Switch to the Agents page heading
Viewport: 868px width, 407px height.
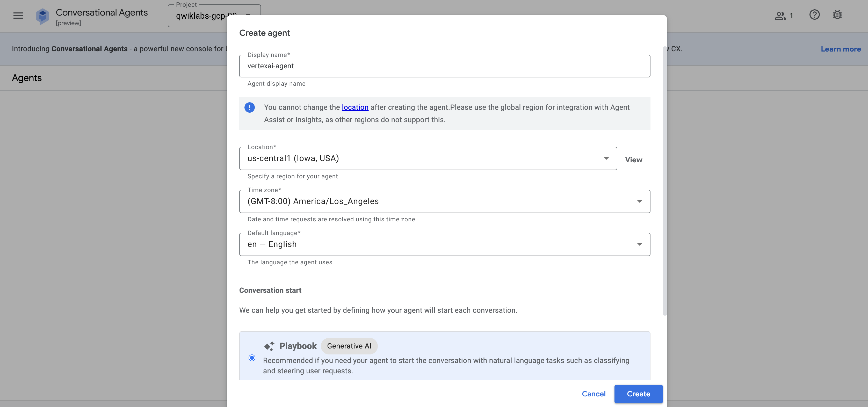(27, 78)
